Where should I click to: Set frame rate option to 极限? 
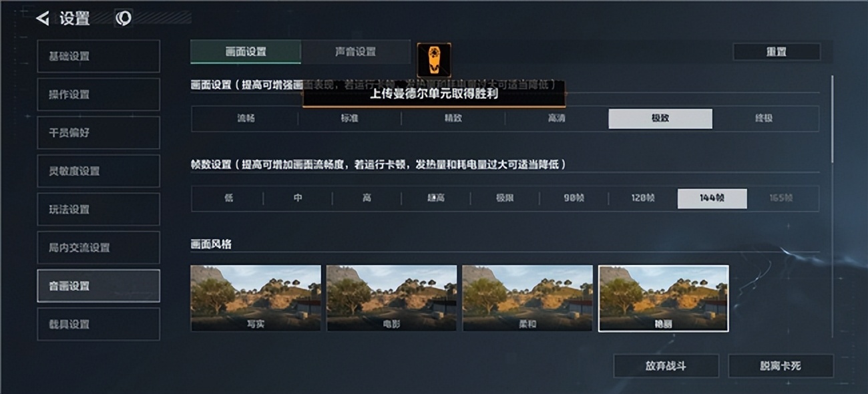click(x=505, y=198)
